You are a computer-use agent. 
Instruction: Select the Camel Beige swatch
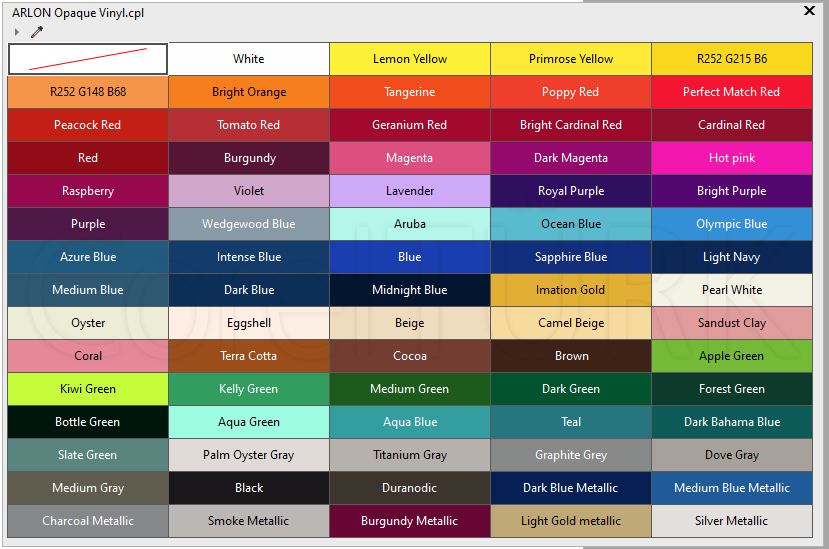tap(571, 323)
